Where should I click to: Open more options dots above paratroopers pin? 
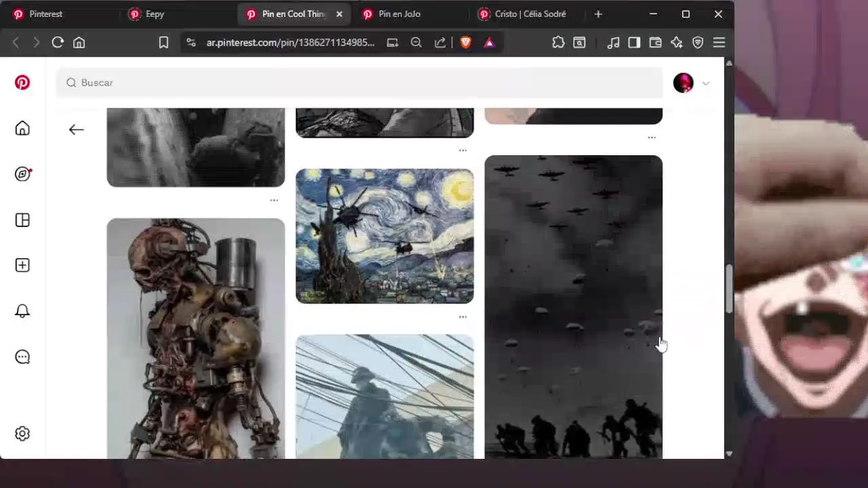[652, 138]
